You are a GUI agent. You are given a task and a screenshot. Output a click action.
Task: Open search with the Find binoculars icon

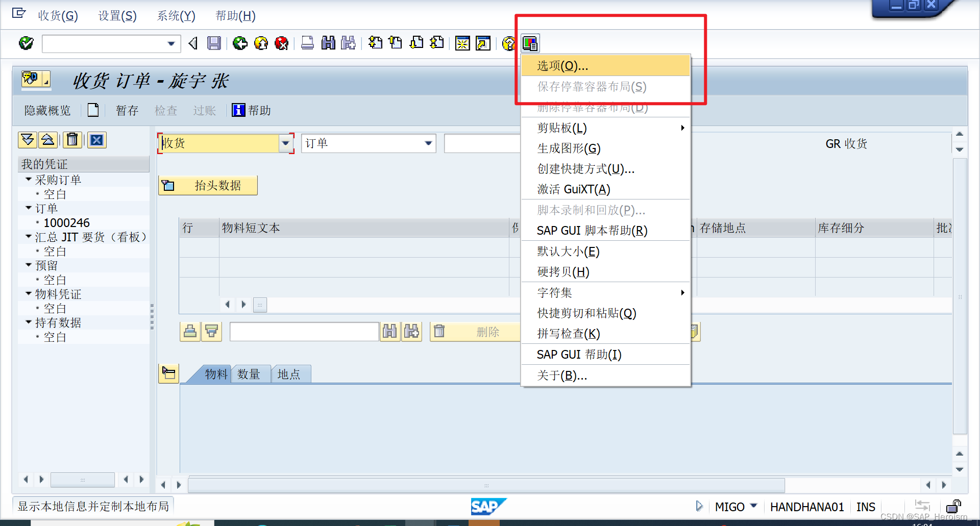tap(328, 43)
